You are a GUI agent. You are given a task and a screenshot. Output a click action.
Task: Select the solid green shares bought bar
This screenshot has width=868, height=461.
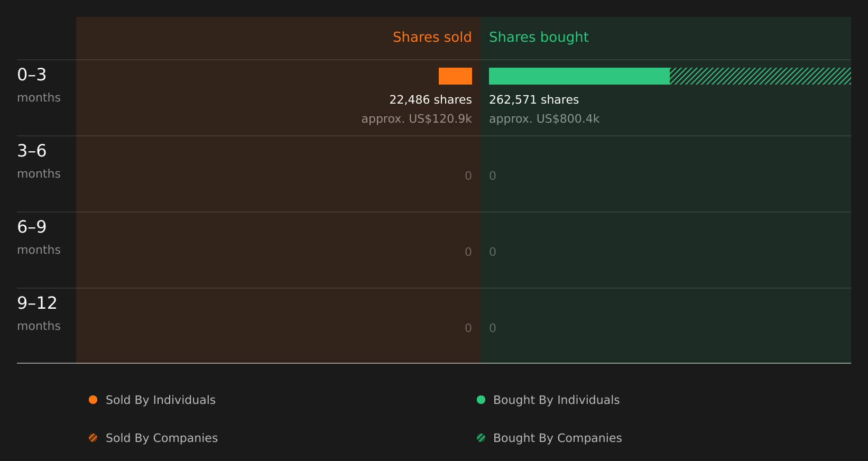pos(579,76)
